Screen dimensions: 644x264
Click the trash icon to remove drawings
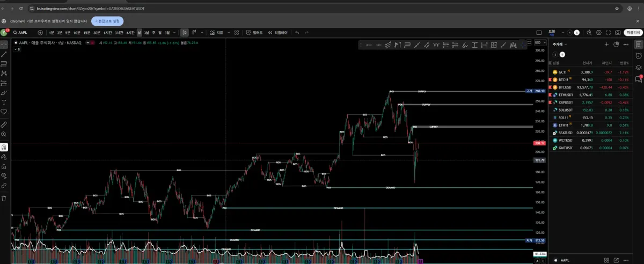(x=4, y=198)
